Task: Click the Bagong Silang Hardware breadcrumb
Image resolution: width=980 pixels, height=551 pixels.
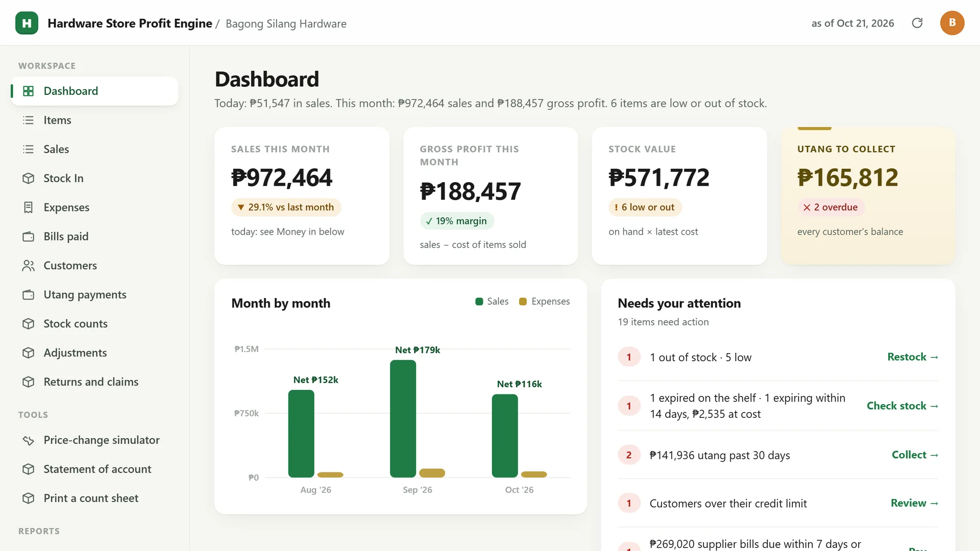Action: [286, 23]
